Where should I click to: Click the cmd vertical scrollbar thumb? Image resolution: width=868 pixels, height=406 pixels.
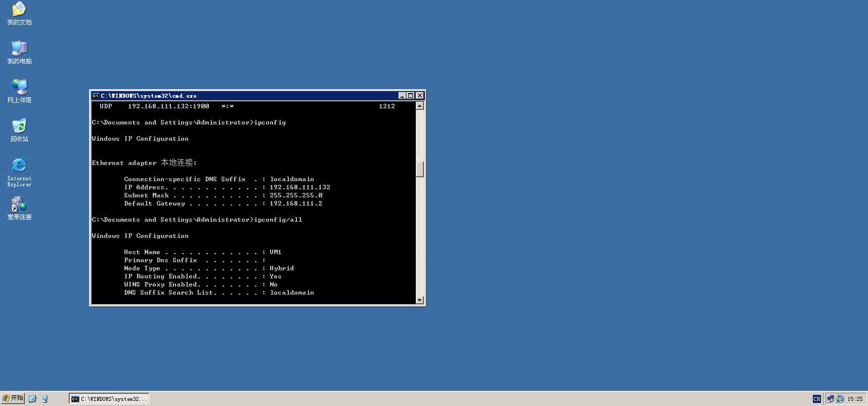(x=419, y=169)
